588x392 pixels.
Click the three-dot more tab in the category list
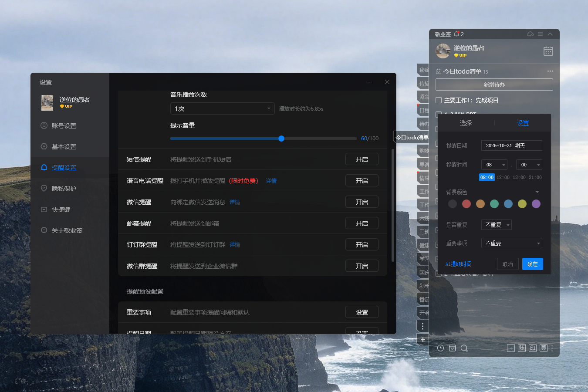[423, 326]
